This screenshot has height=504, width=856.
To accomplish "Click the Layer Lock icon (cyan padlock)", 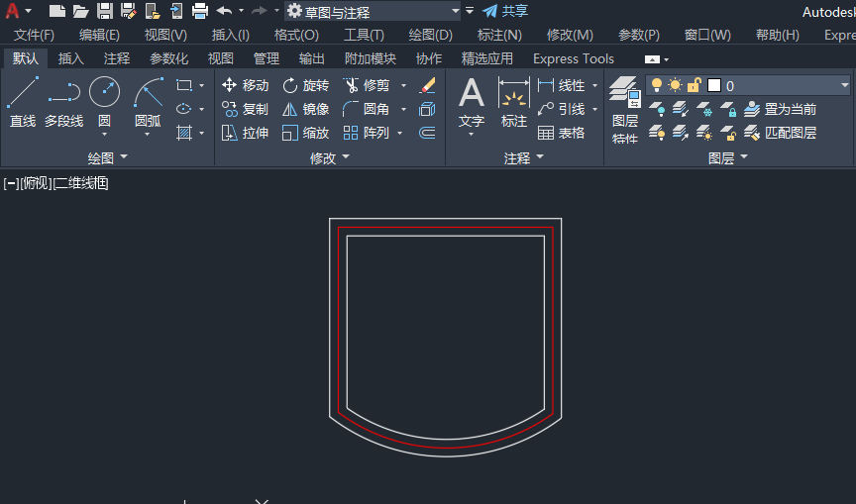I will pyautogui.click(x=728, y=109).
